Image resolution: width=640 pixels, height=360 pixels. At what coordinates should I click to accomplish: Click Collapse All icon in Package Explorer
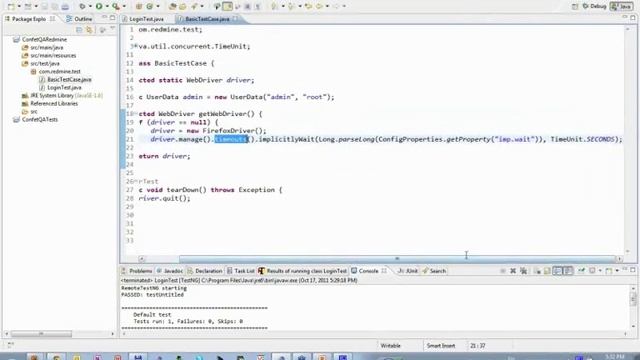point(80,30)
